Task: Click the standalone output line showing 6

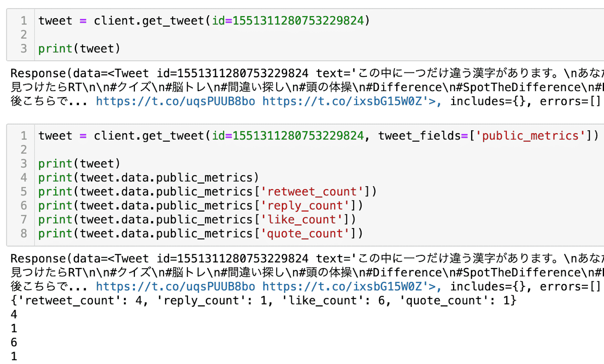Action: (14, 342)
